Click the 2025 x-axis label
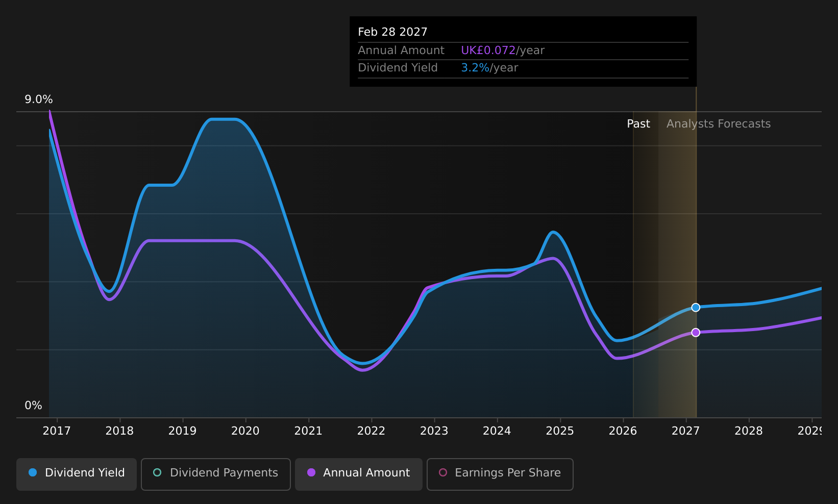This screenshot has width=838, height=504. (x=560, y=431)
